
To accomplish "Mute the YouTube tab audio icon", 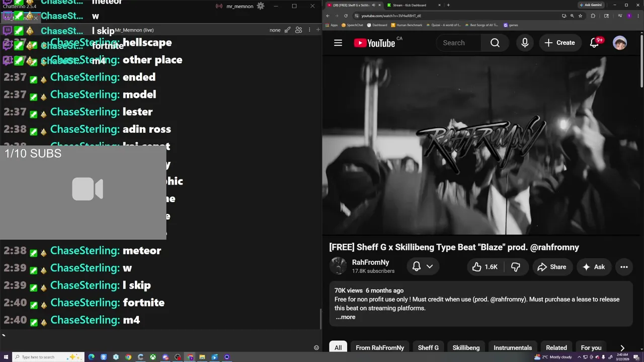I will pos(373,5).
